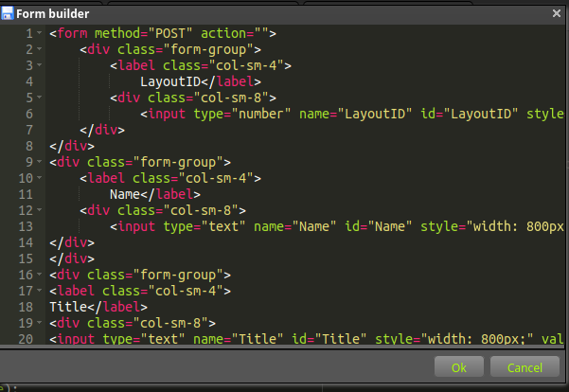The width and height of the screenshot is (569, 392).
Task: Click the Form builder save disk icon
Action: [8, 13]
